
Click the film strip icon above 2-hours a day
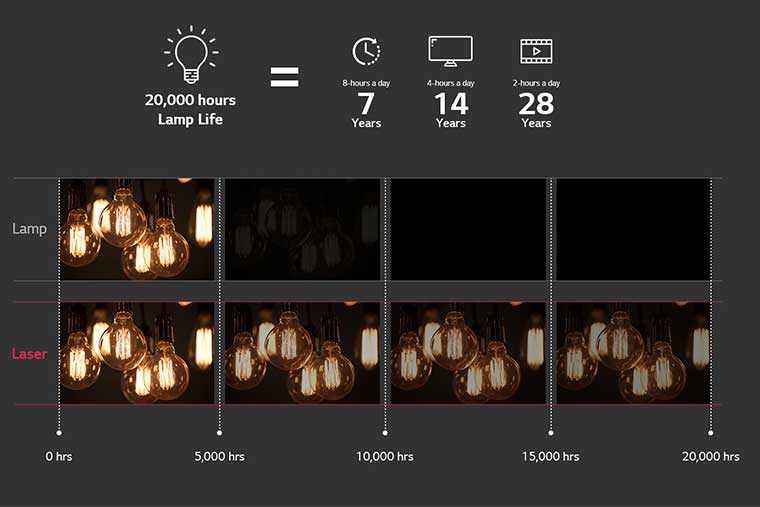pyautogui.click(x=536, y=51)
